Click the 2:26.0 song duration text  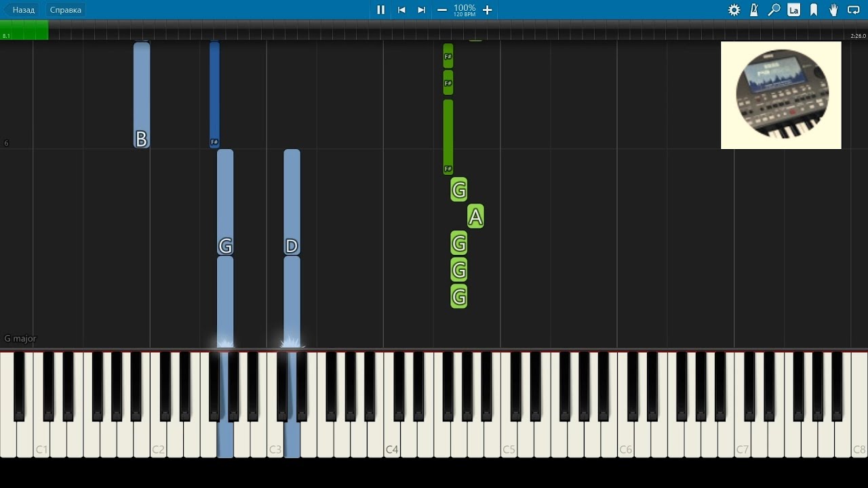(x=858, y=36)
